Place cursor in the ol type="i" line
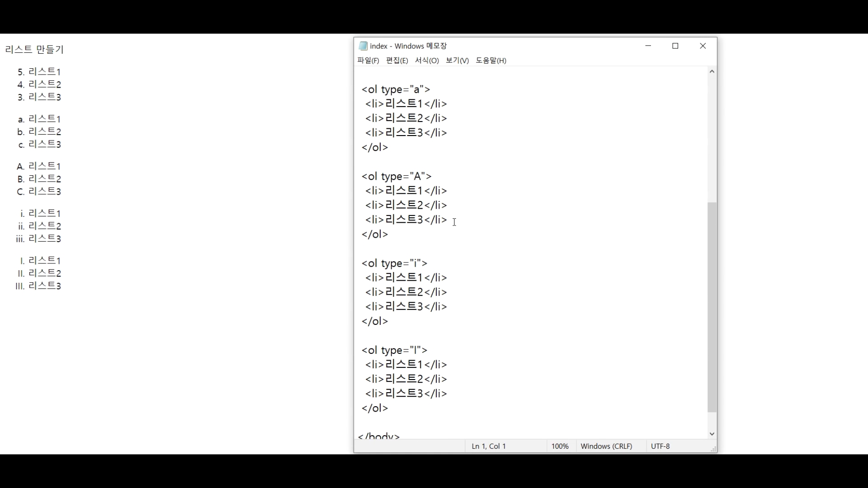Screen dimensions: 868x488 (394, 263)
